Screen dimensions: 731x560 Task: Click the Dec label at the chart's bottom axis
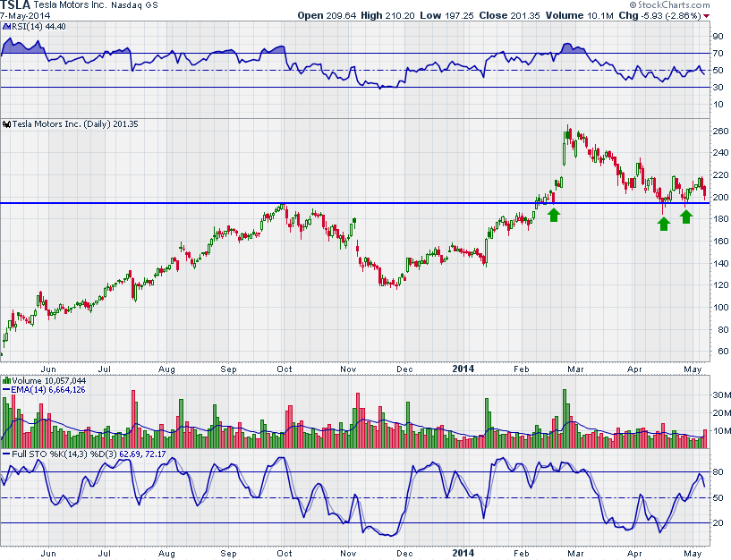click(404, 554)
